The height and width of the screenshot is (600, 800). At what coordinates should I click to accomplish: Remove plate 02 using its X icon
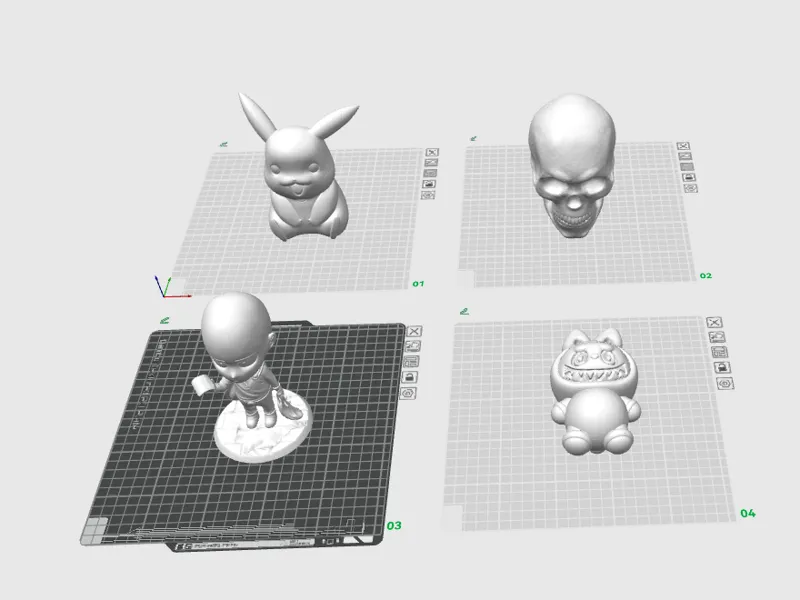tap(683, 146)
